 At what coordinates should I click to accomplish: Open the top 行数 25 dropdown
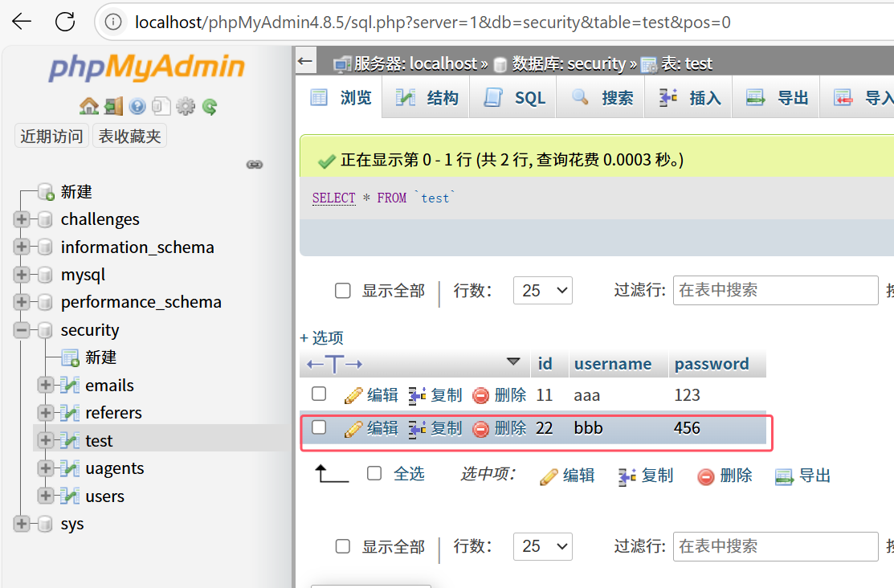point(543,290)
